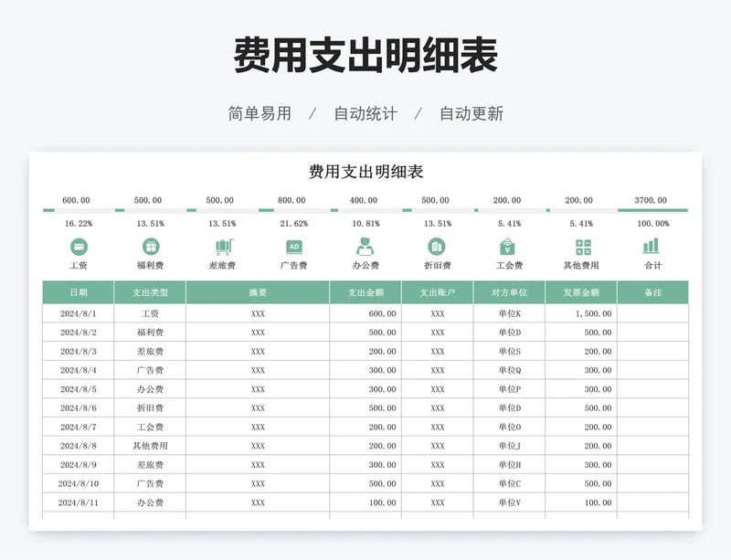Click the 800.00 summary amount
Viewport: 731px width, 560px height.
[x=291, y=200]
